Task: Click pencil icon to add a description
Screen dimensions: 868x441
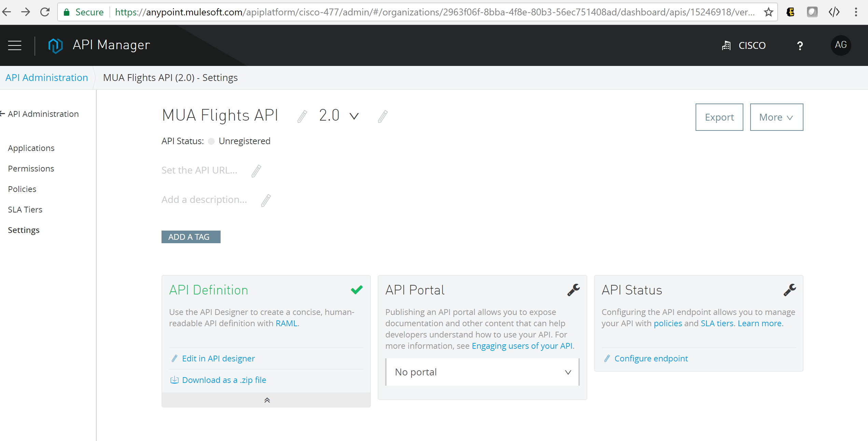Action: click(266, 200)
